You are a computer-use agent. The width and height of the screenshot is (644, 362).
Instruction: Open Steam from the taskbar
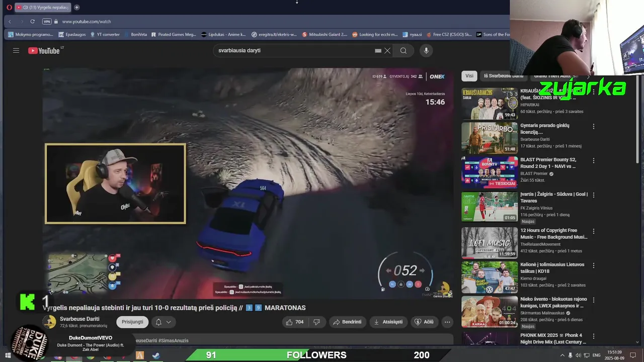tap(156, 356)
